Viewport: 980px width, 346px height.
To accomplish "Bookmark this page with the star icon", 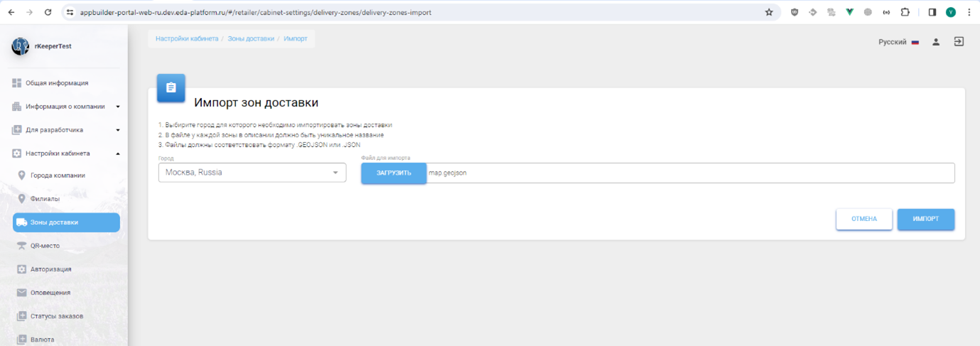I will (x=769, y=12).
